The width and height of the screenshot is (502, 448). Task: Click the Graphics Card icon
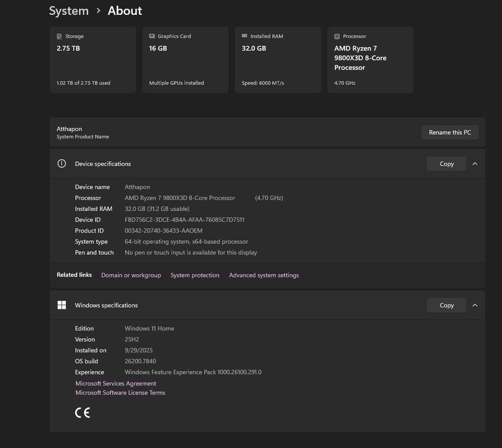coord(152,37)
